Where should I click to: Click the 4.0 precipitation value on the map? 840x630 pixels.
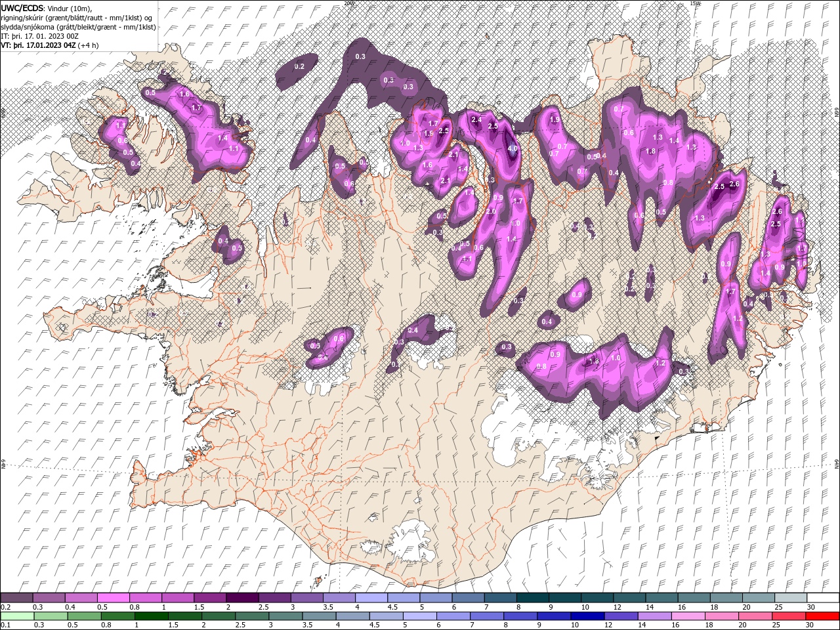tap(513, 149)
